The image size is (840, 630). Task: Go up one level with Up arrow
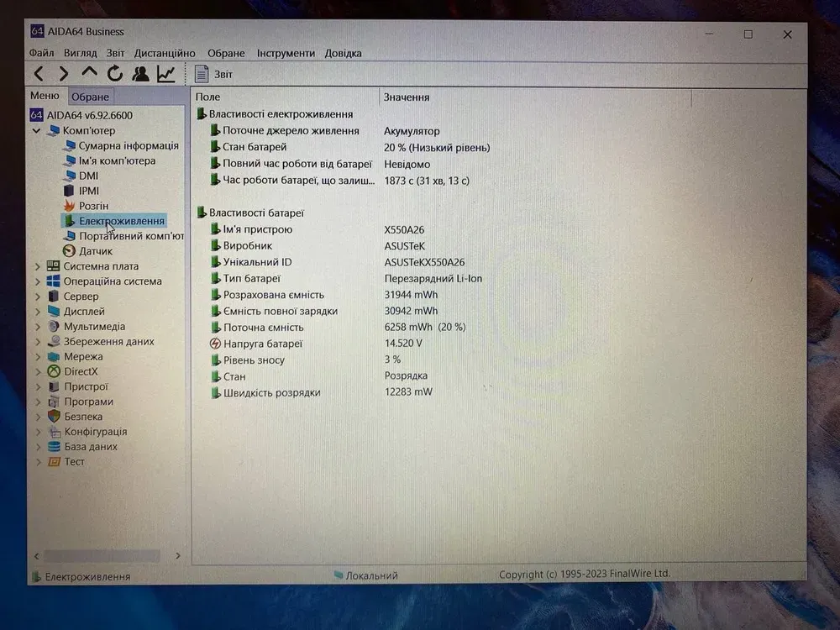89,74
